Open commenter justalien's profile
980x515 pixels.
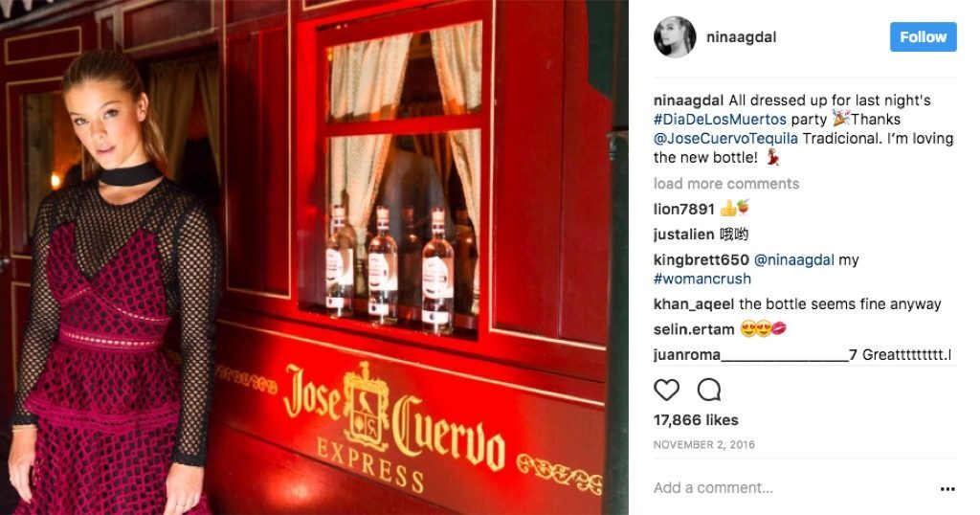tap(683, 235)
